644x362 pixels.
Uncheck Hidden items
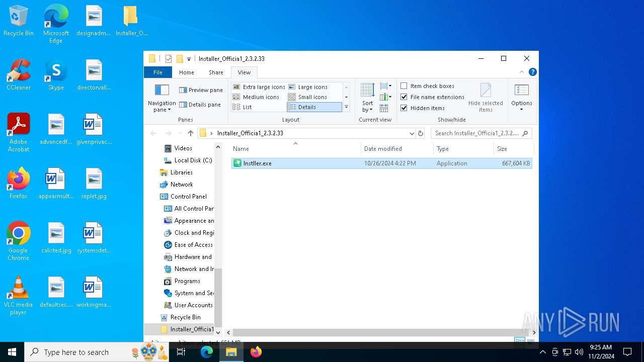(x=423, y=108)
